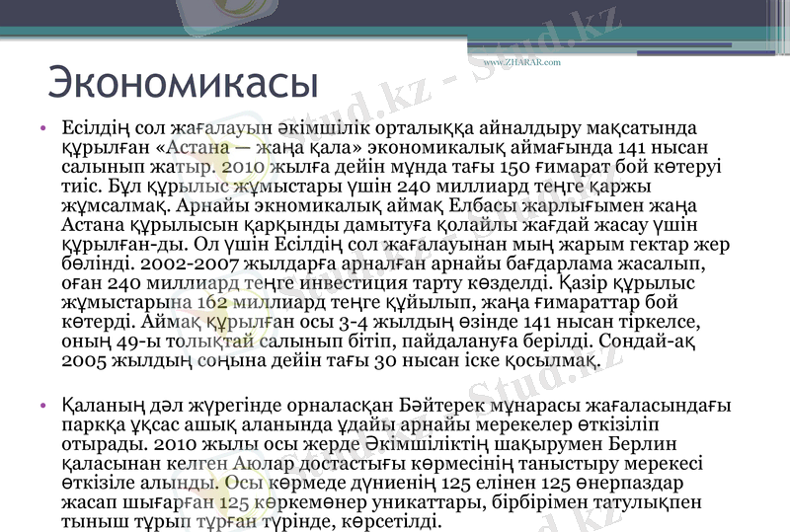Screen dimensions: 790x532
Task: Click the text "Есілдің сол жағалауын" in first line
Action: coord(167,128)
